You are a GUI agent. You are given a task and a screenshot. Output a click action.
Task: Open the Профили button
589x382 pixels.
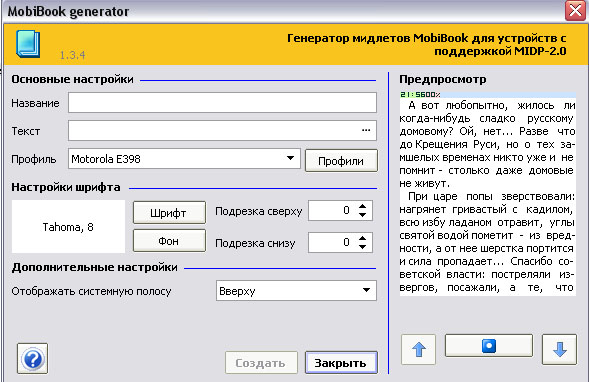(341, 161)
